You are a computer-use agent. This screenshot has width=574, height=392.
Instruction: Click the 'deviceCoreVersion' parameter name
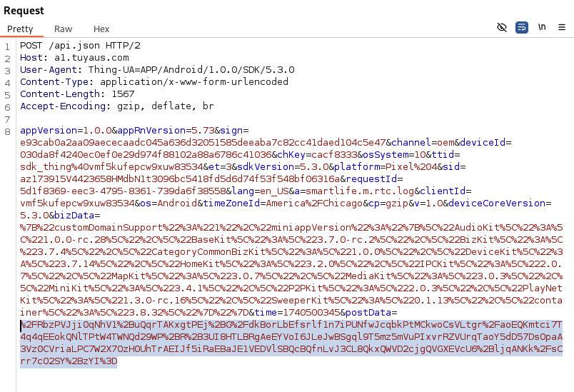coord(497,203)
